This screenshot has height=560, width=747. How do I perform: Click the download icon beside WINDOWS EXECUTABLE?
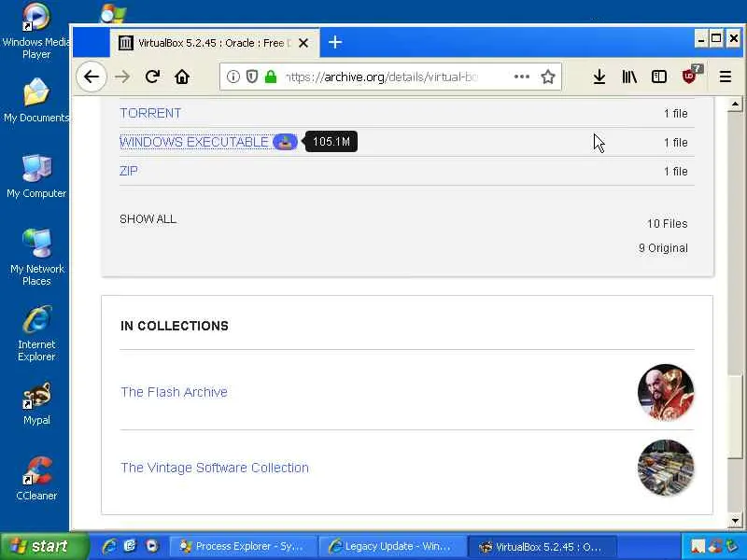click(x=285, y=142)
